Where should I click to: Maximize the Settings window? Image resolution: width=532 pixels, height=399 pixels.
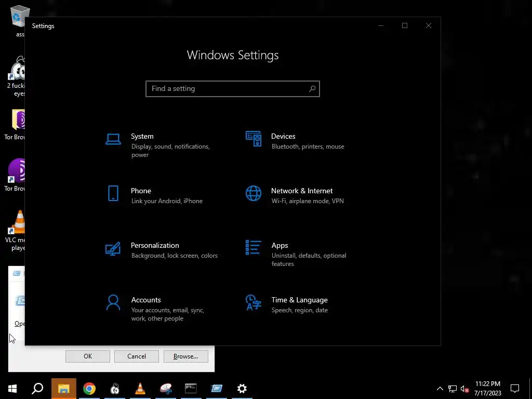pos(405,26)
